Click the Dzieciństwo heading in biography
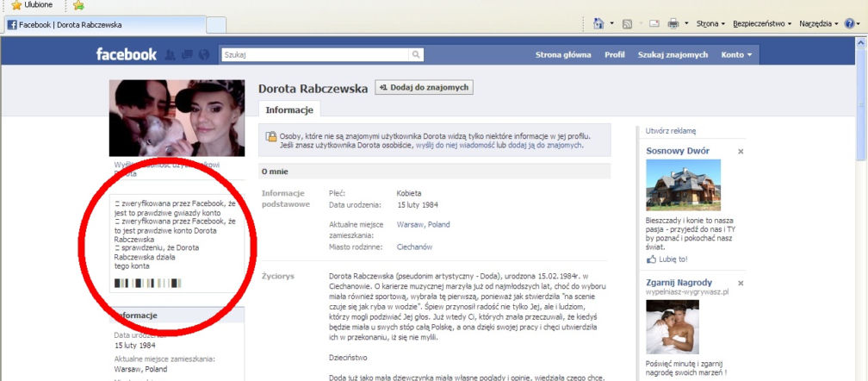This screenshot has height=381, width=868. pyautogui.click(x=348, y=358)
